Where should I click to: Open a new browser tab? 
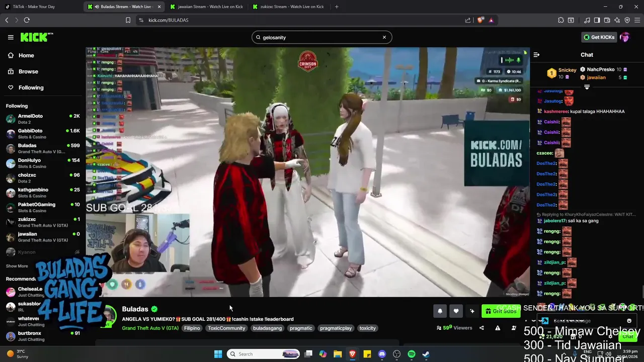(x=337, y=7)
